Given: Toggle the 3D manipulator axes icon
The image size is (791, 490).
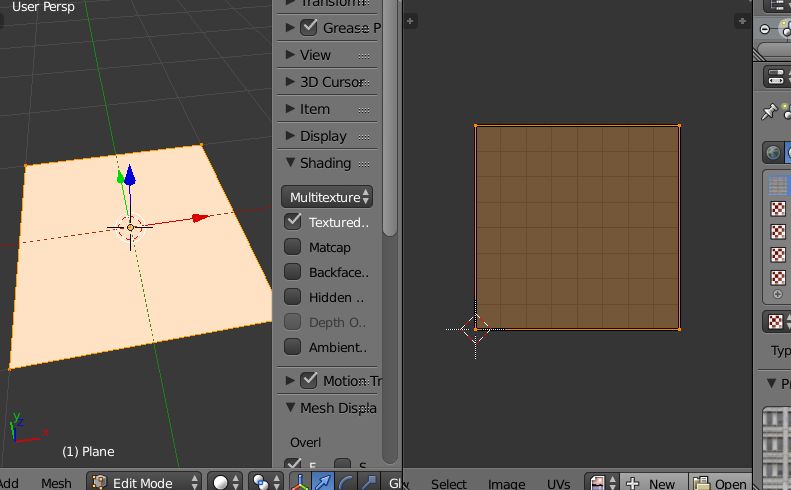Looking at the screenshot, I should (x=300, y=482).
